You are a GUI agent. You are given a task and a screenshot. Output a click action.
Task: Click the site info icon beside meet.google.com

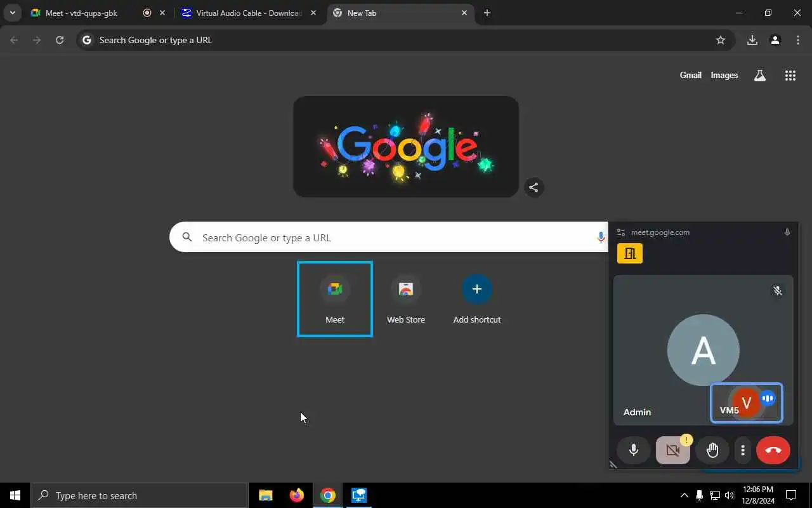621,232
